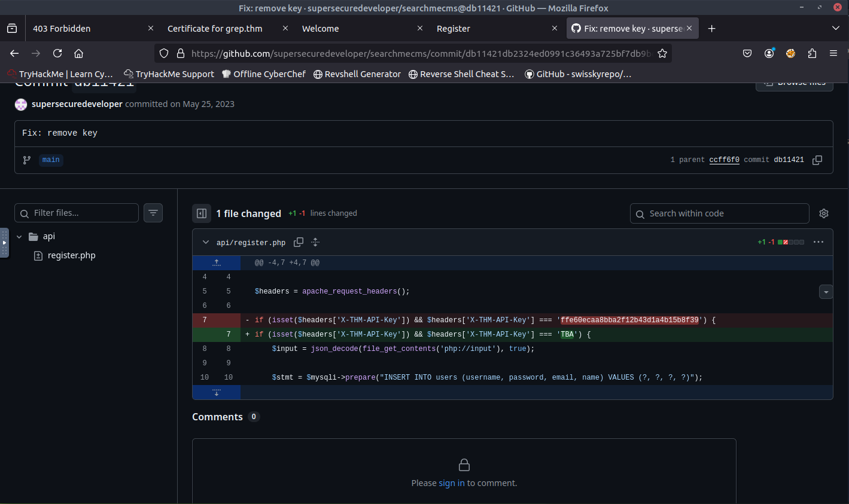Image resolution: width=849 pixels, height=504 pixels.
Task: Click the sign in link
Action: (x=451, y=483)
